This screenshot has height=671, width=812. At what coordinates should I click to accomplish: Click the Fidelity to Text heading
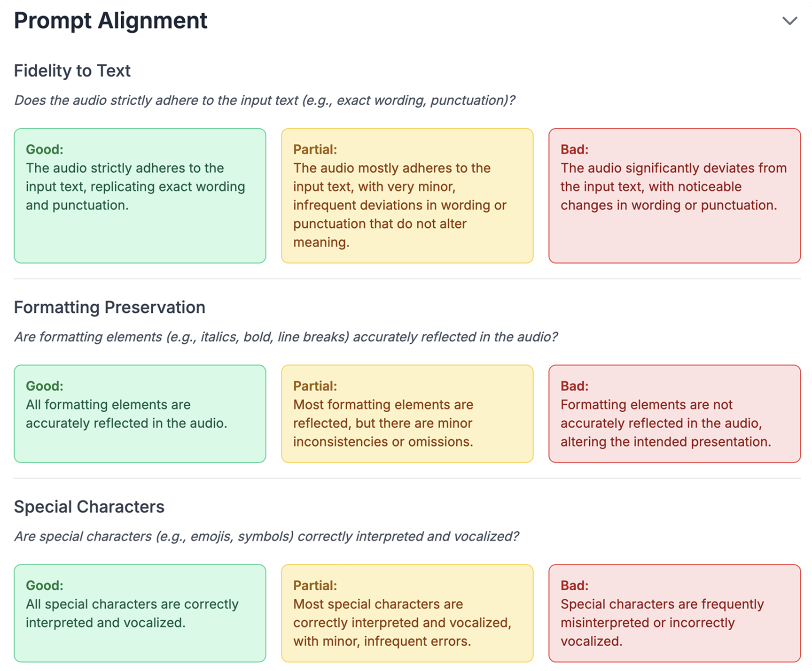72,71
